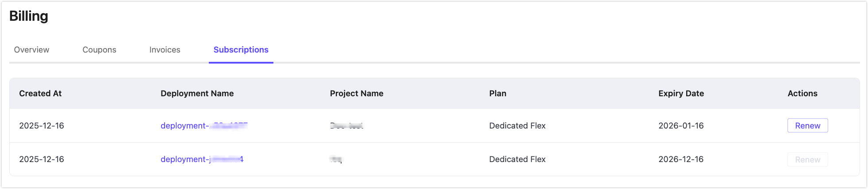The width and height of the screenshot is (868, 189).
Task: Click the Created At column header
Action: point(40,94)
